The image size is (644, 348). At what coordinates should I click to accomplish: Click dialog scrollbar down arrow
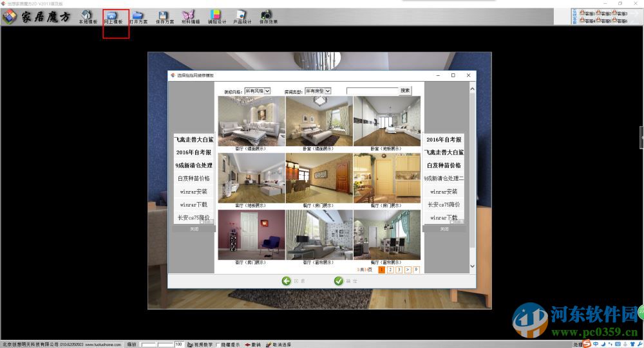click(x=472, y=266)
